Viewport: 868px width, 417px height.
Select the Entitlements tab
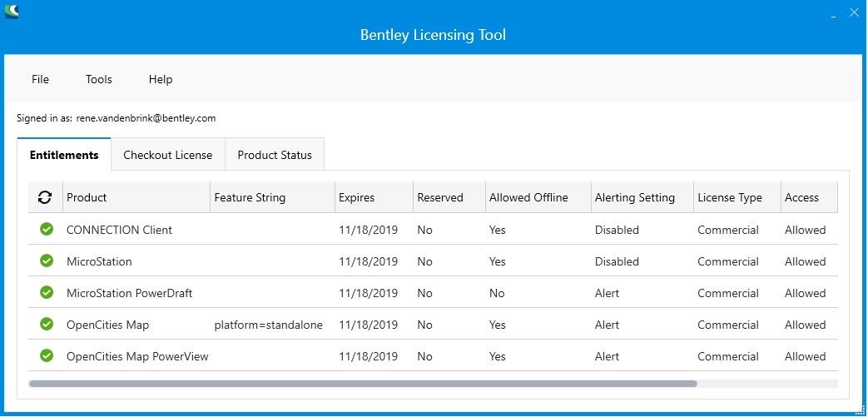(64, 155)
